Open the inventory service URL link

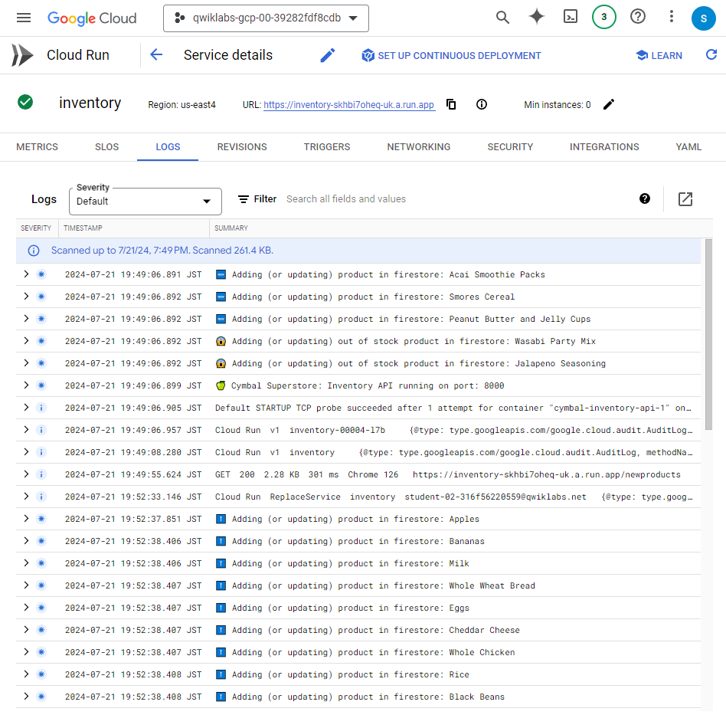pos(349,105)
